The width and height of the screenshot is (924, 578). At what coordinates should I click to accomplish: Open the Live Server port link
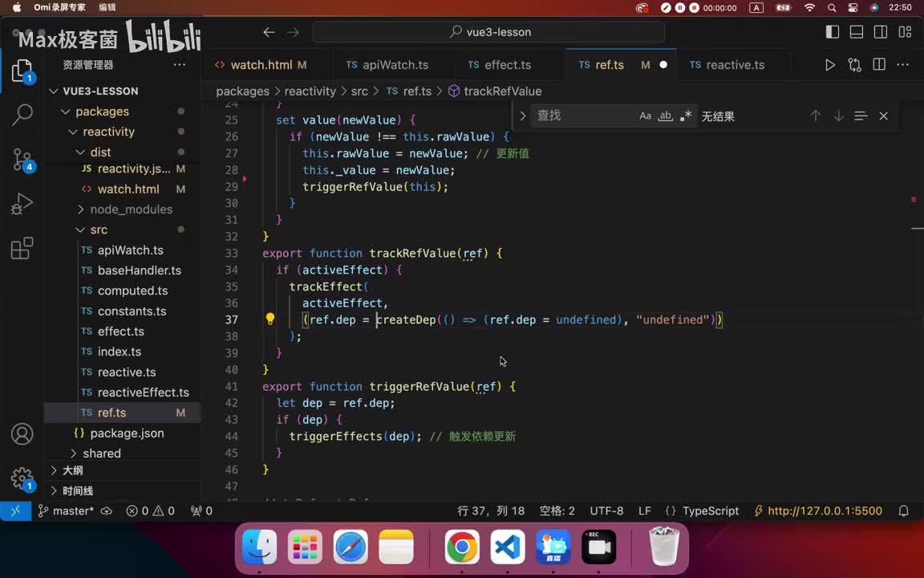[818, 511]
